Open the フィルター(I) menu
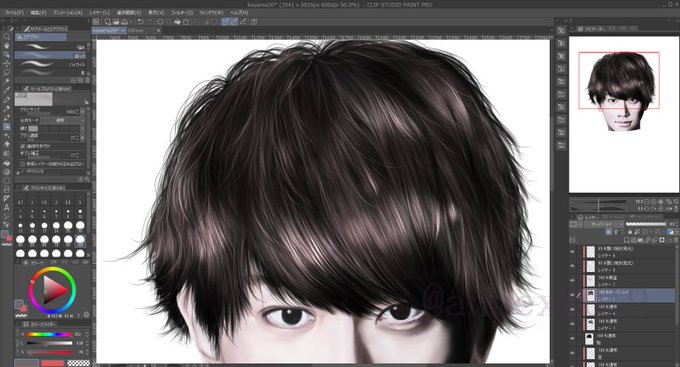 pos(182,13)
